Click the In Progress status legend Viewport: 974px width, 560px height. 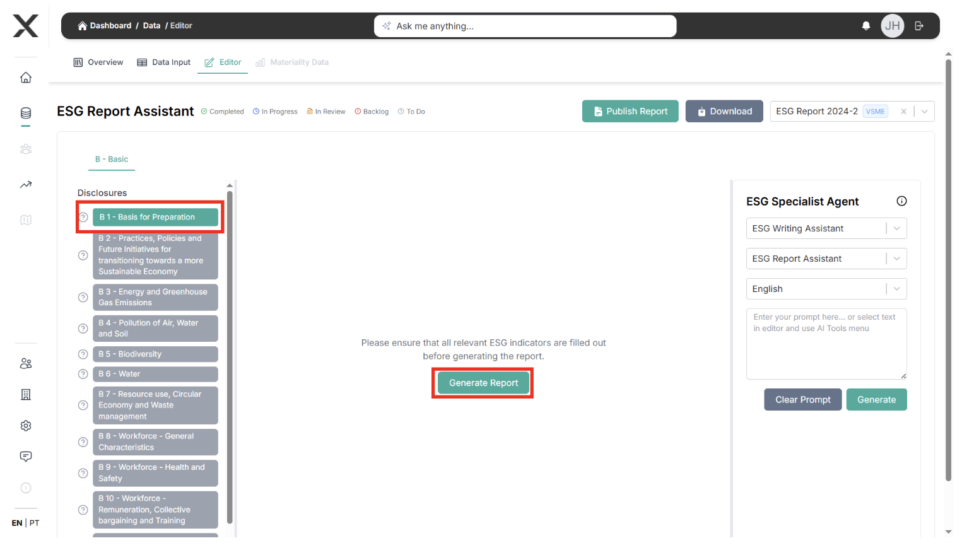click(x=275, y=112)
